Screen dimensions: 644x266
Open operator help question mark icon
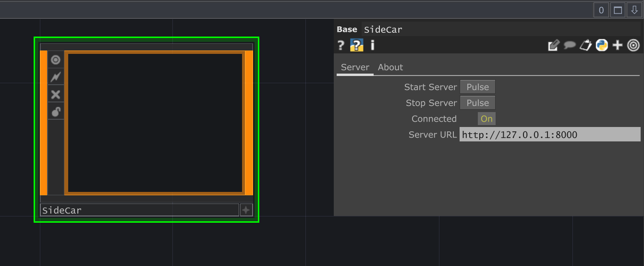pyautogui.click(x=341, y=45)
